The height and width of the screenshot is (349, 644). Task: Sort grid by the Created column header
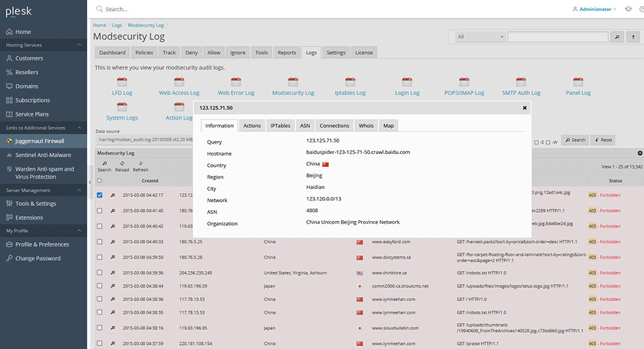click(x=150, y=181)
